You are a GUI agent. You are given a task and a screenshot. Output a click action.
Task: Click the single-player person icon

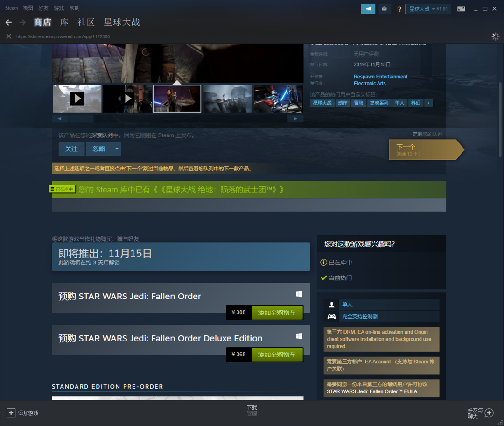331,305
